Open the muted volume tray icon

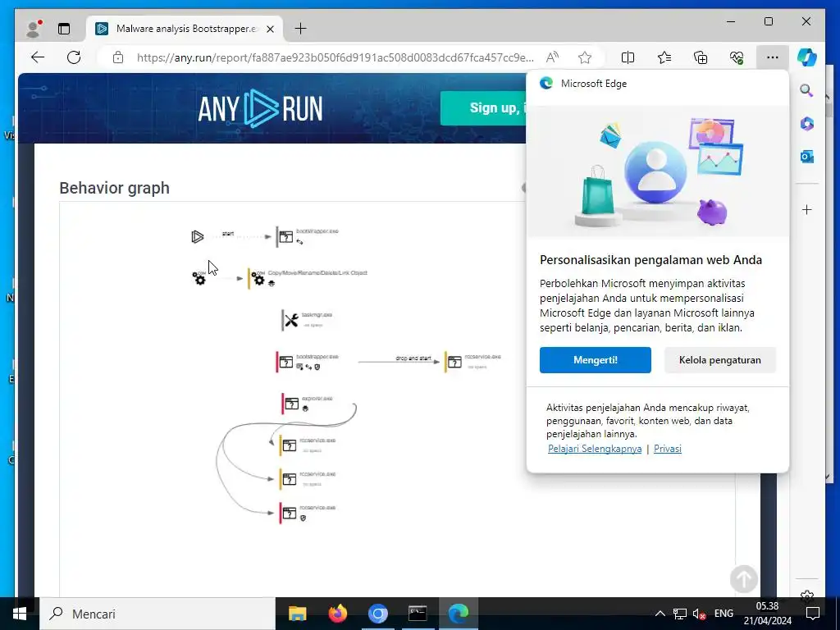[x=699, y=614]
